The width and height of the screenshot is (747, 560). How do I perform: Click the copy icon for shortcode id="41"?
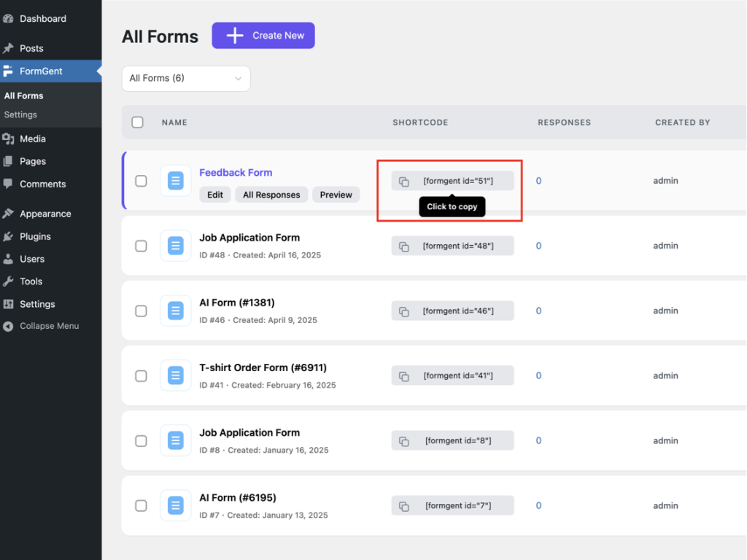tap(404, 376)
